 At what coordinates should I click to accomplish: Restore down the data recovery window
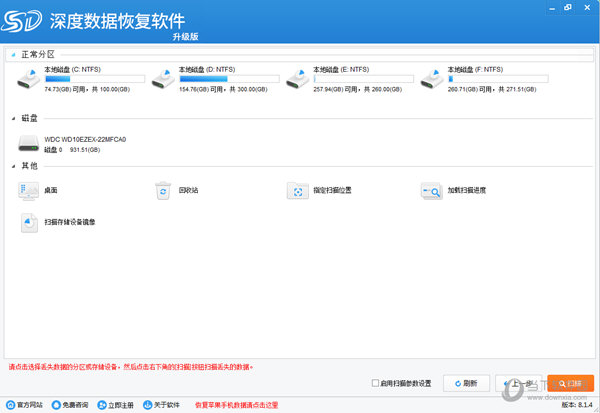pos(568,7)
